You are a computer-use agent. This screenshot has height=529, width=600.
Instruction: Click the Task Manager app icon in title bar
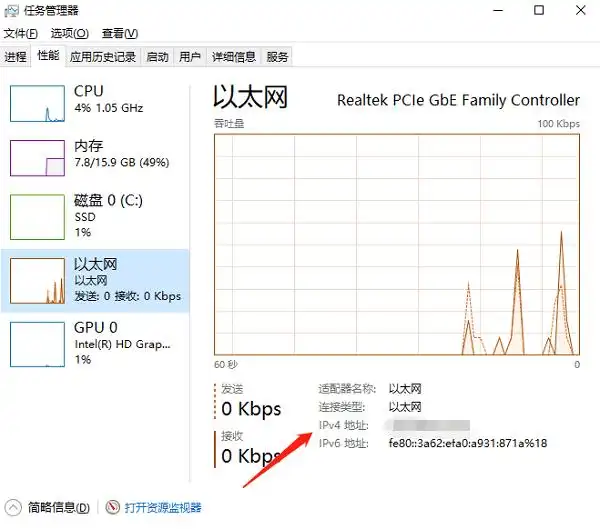click(10, 11)
